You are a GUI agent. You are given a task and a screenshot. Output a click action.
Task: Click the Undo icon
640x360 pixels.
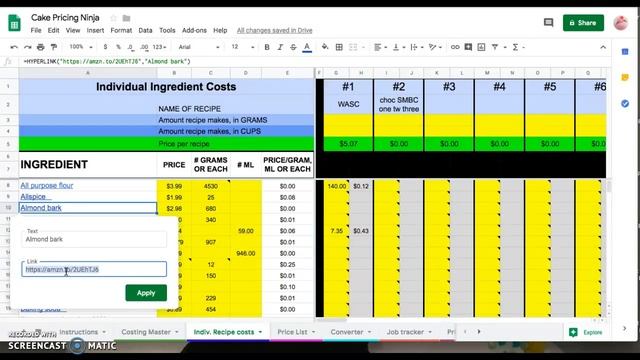click(14, 47)
